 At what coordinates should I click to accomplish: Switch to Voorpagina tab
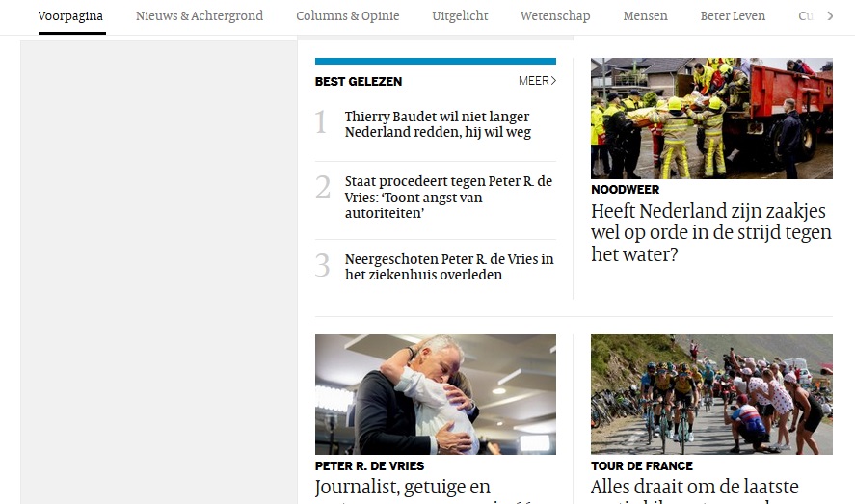[x=71, y=16]
